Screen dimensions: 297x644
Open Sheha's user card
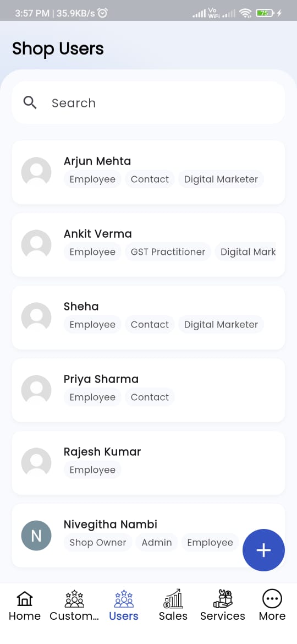click(x=148, y=318)
